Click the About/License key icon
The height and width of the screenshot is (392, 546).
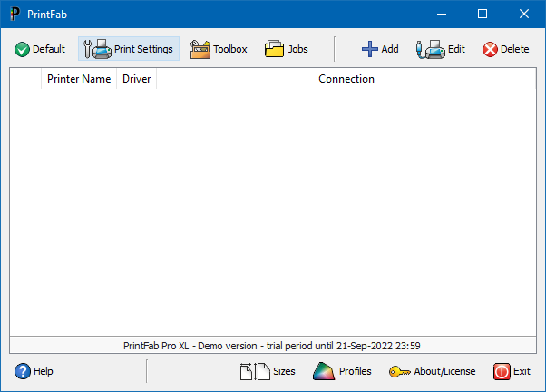click(399, 372)
